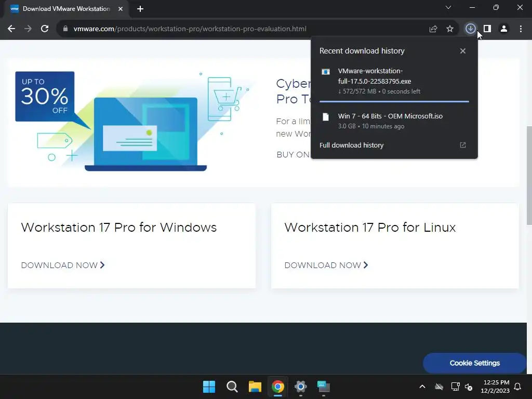Image resolution: width=532 pixels, height=399 pixels.
Task: Open the monitor app in taskbar
Action: pyautogui.click(x=324, y=387)
